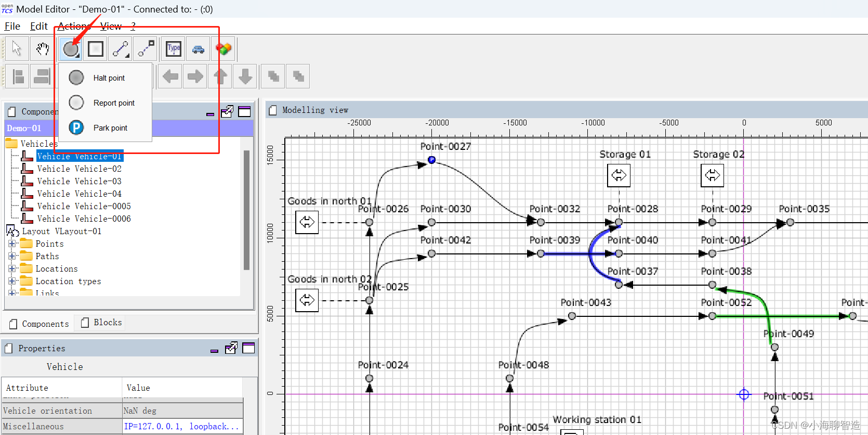Choose the path connection tool
Viewport: 868px width, 435px height.
(121, 49)
